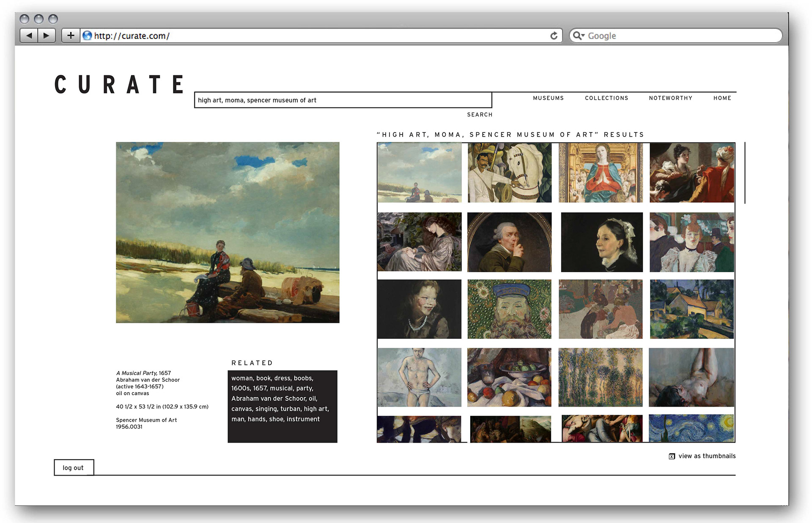Open the Google search magnifier dropdown

579,36
